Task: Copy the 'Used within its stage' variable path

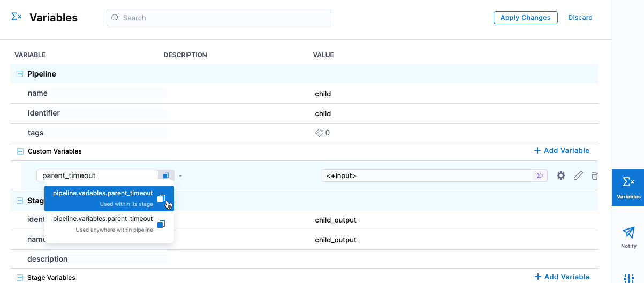Action: (x=161, y=198)
